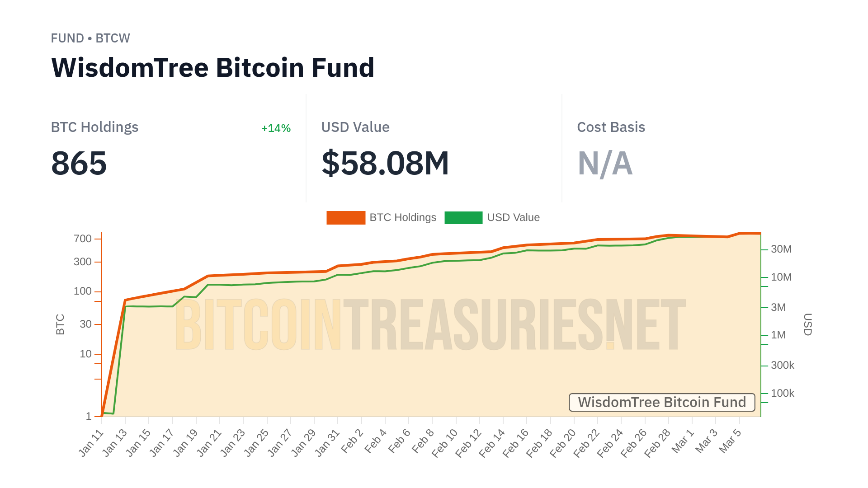Image resolution: width=868 pixels, height=488 pixels.
Task: Click the green USD Value legend swatch
Action: (463, 218)
